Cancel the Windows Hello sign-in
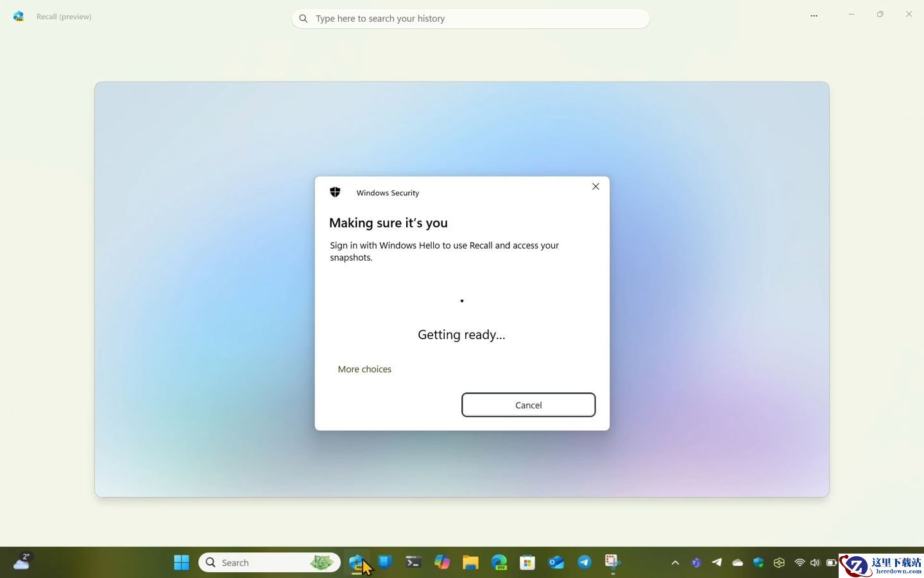Screen dimensions: 924x578 point(528,405)
